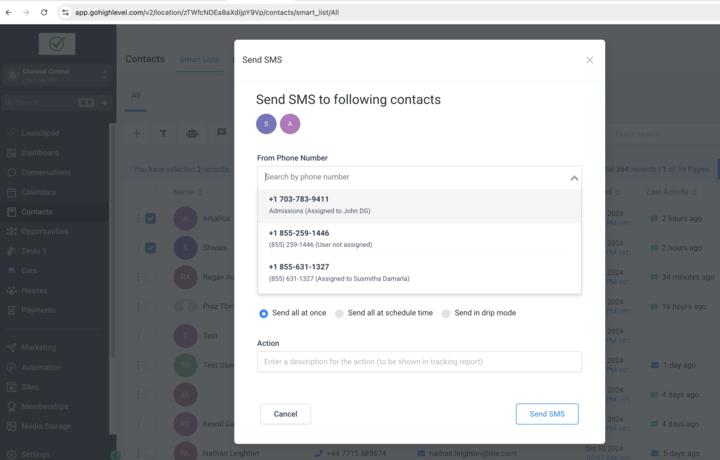Focus the Action description field
The width and height of the screenshot is (720, 460).
[419, 362]
